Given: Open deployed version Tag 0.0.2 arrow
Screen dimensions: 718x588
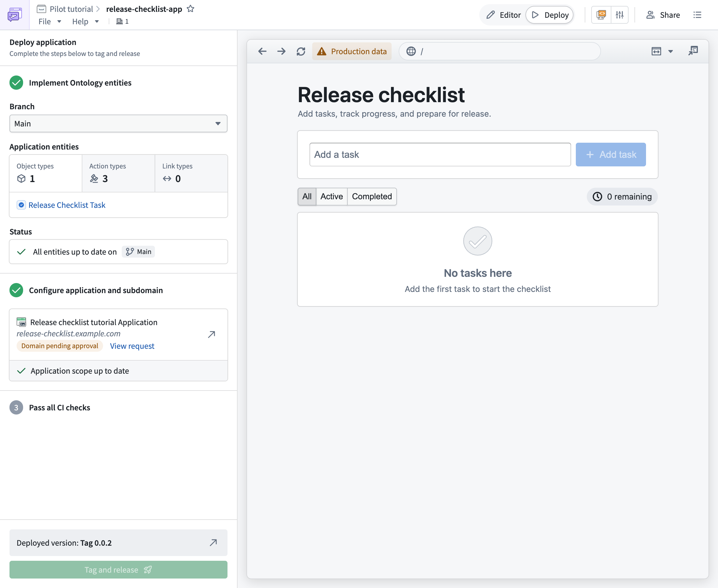Looking at the screenshot, I should [213, 543].
